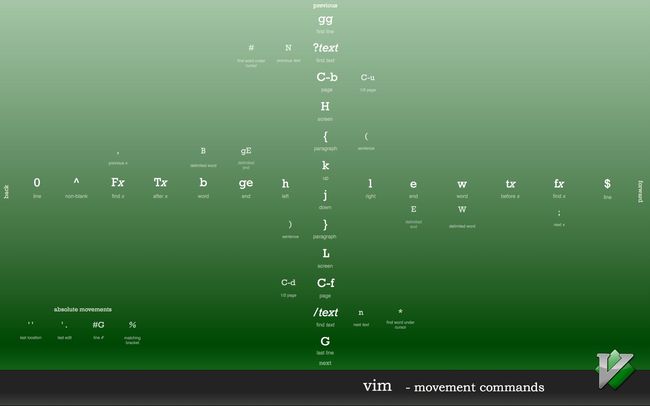Select the "''" last location command

31,324
